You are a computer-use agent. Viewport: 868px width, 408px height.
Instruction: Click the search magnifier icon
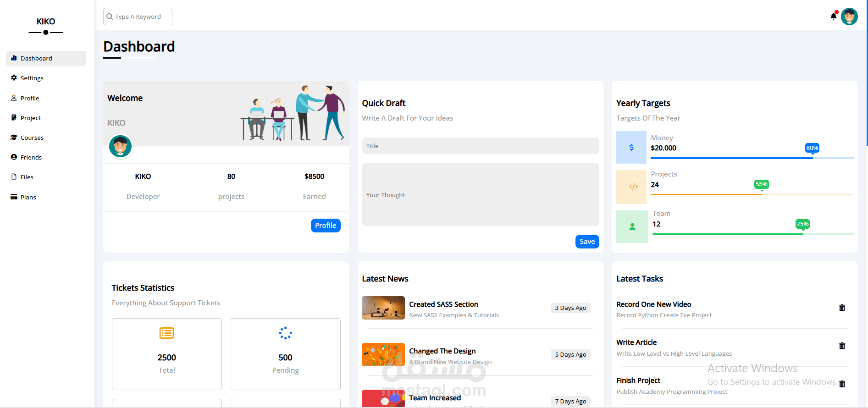[110, 17]
